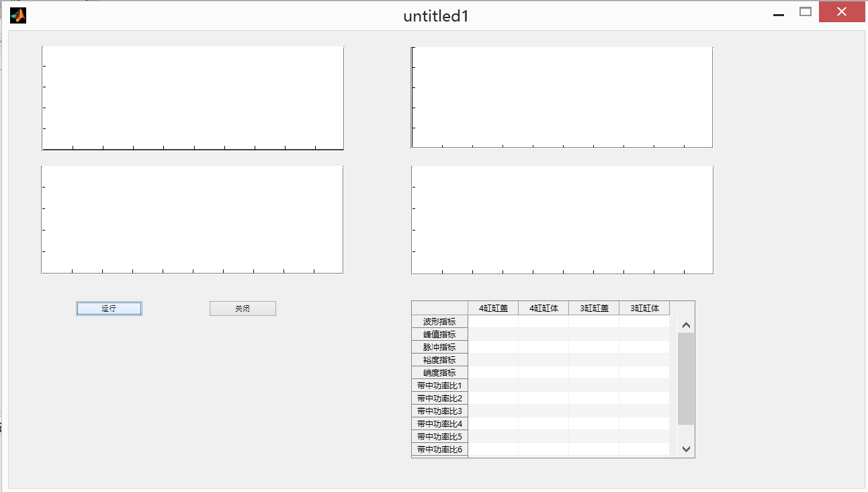Select the 带中功率比1 row header

point(439,385)
